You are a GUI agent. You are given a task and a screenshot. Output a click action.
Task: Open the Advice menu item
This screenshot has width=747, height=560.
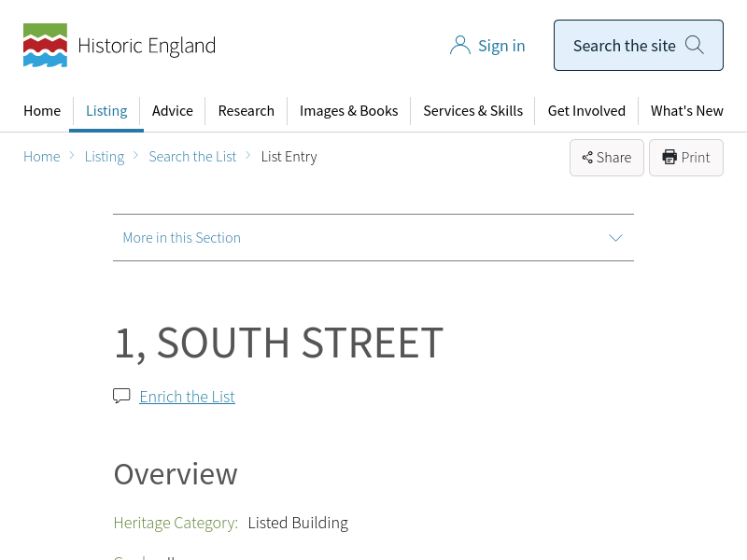173,111
